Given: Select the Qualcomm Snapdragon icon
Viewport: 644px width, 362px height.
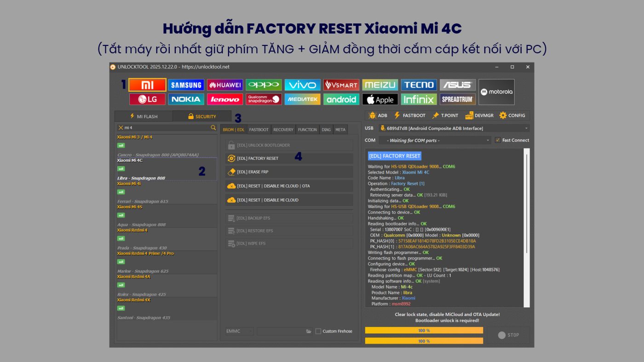Looking at the screenshot, I should pyautogui.click(x=263, y=99).
